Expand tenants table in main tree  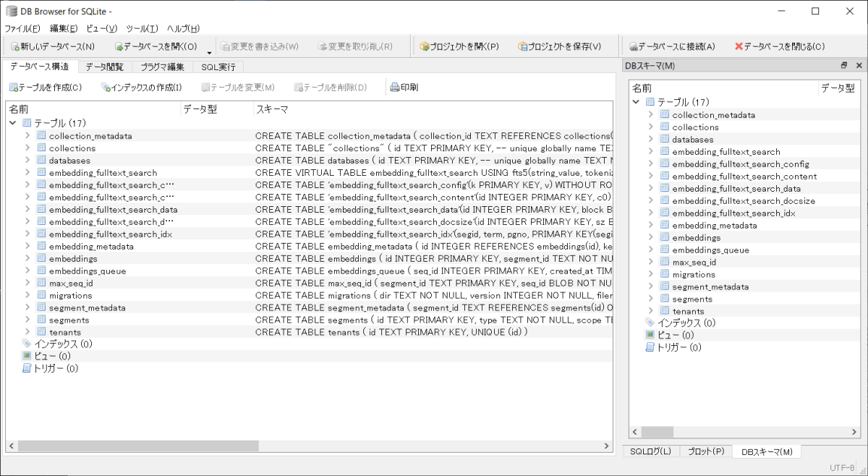point(27,332)
